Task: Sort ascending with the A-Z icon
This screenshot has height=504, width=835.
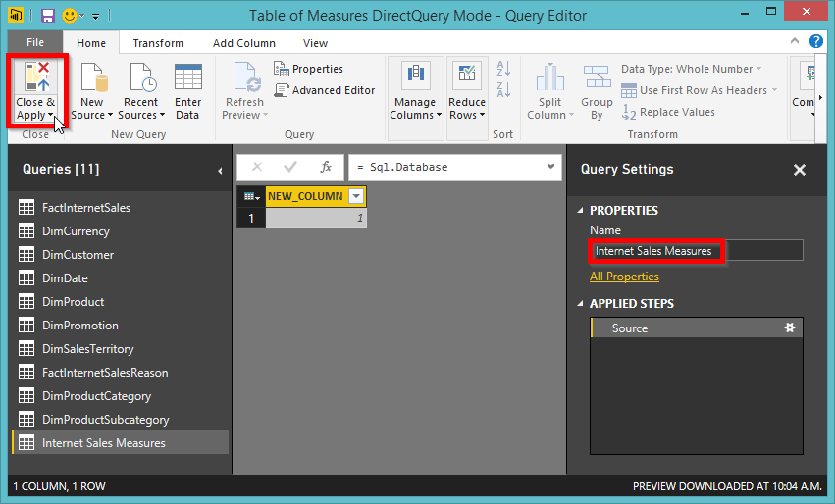Action: tap(503, 68)
